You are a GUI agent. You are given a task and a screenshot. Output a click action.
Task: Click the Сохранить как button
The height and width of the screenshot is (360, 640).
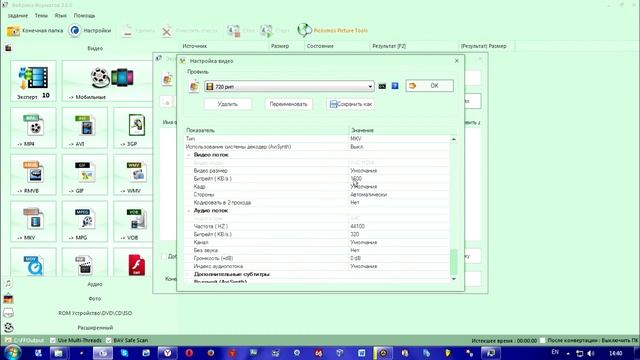point(351,104)
